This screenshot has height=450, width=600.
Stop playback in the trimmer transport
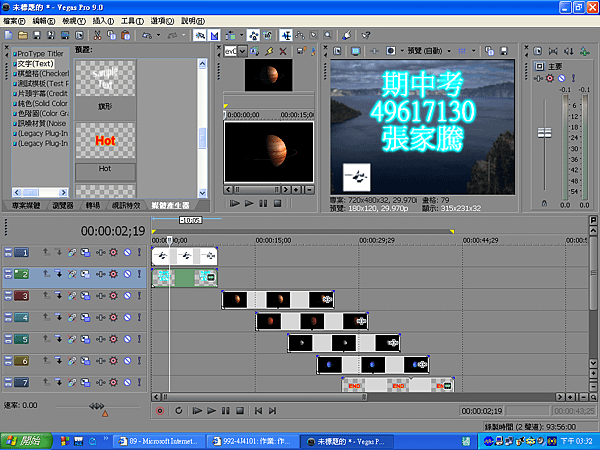coord(277,204)
